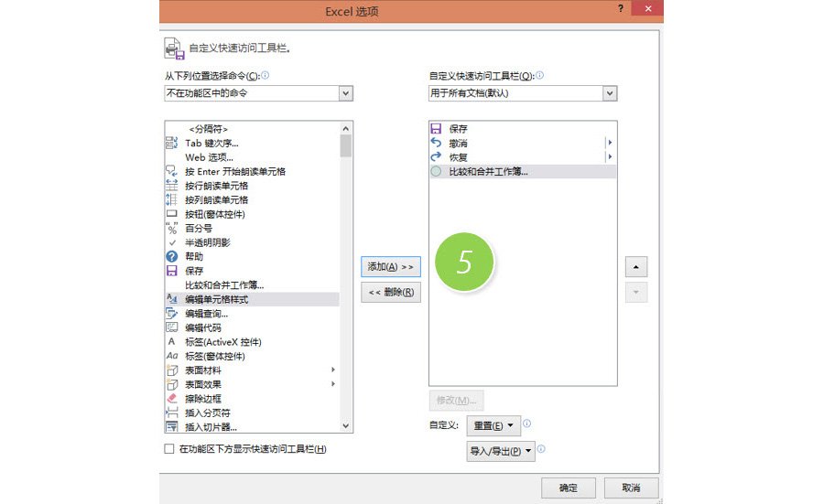This screenshot has height=504, width=824.
Task: Select the Web 选项... list entry
Action: pos(209,157)
